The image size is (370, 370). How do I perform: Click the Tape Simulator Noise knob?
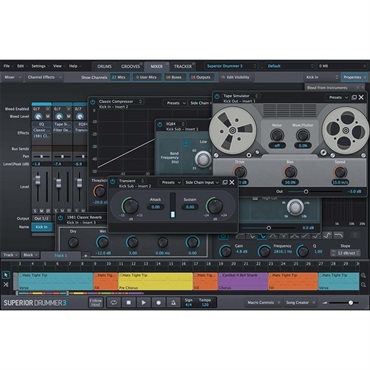point(277,135)
